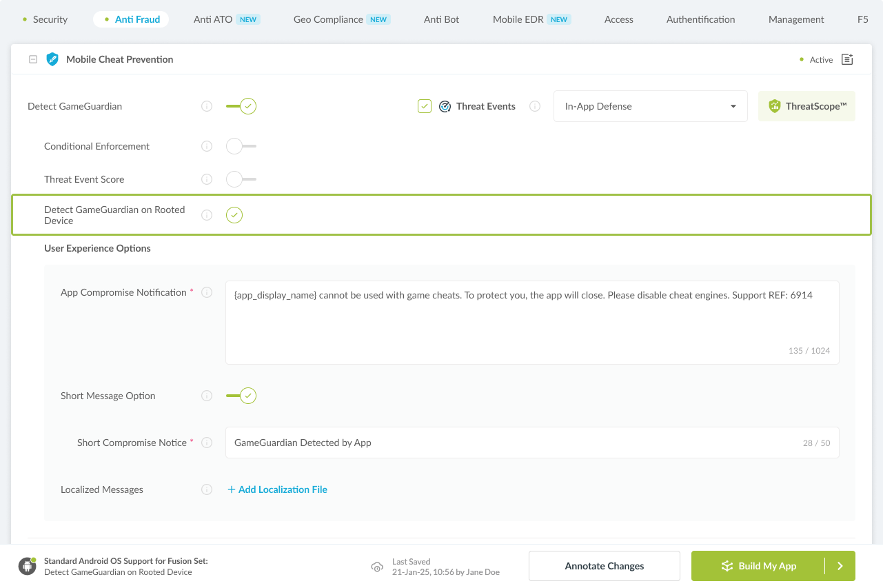Click info icon for Localized Messages
Viewport: 883px width, 588px height.
(x=207, y=489)
